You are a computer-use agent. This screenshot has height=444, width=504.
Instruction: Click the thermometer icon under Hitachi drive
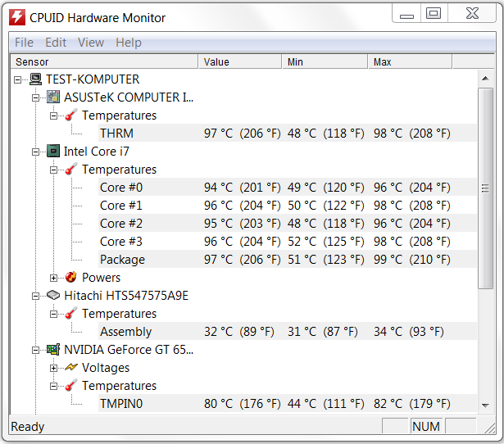coord(71,313)
